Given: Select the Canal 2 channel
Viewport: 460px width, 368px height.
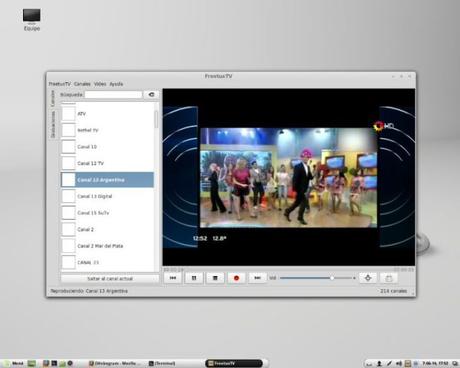Looking at the screenshot, I should click(x=107, y=229).
